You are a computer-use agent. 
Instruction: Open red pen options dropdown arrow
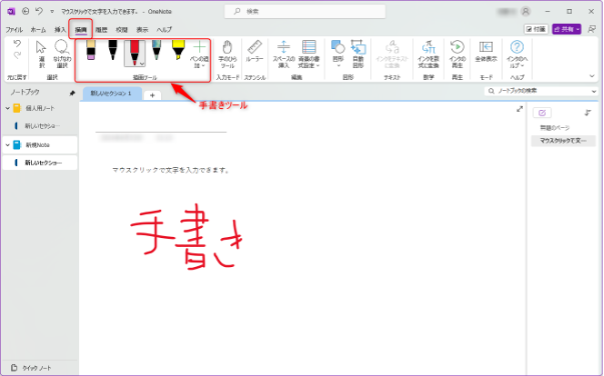click(142, 63)
